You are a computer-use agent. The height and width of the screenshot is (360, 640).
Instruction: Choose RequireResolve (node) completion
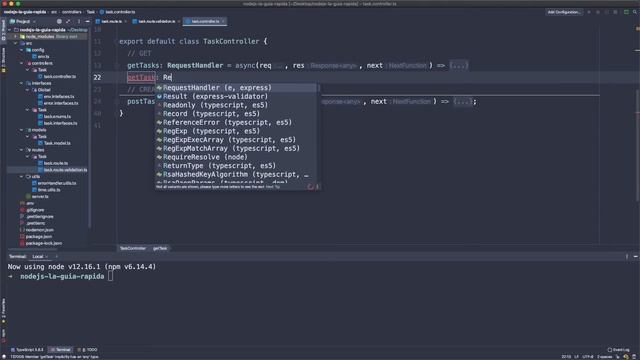tap(236, 157)
